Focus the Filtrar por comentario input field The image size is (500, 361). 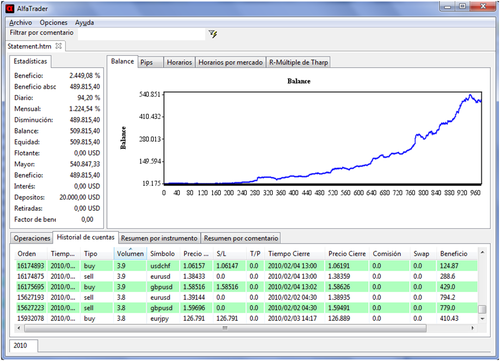pos(141,34)
